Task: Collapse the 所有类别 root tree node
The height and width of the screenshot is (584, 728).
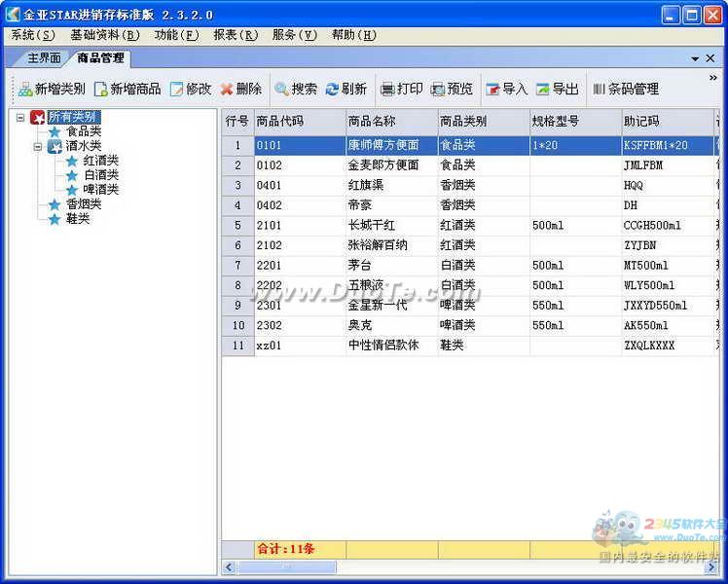Action: [x=20, y=118]
